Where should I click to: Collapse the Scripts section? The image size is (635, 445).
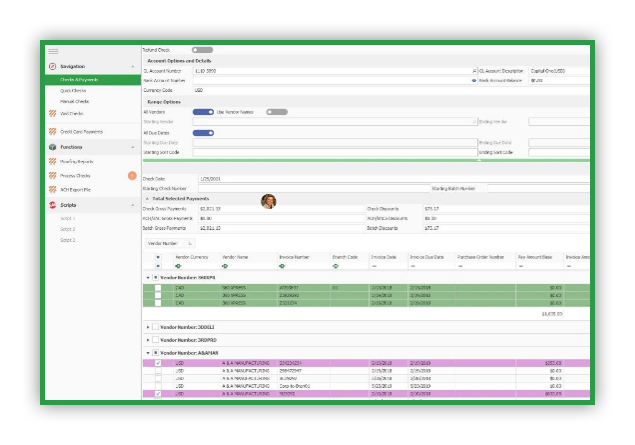point(133,205)
